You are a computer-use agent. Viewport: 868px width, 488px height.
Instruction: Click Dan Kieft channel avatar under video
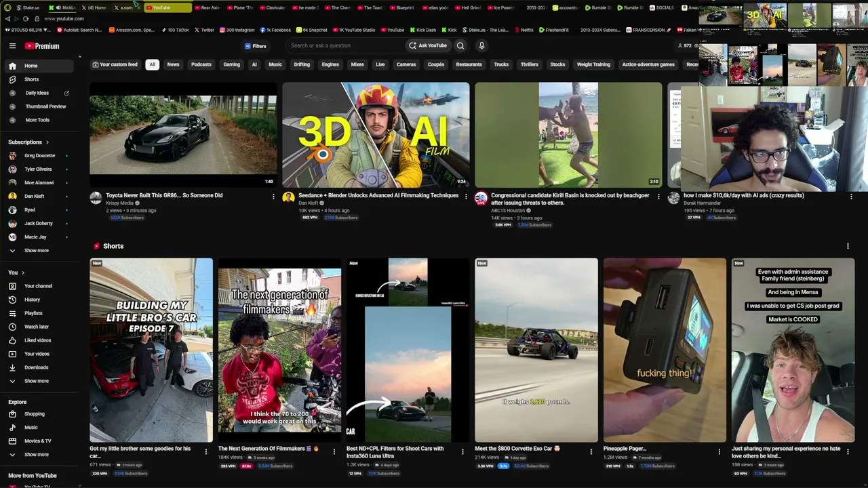288,197
